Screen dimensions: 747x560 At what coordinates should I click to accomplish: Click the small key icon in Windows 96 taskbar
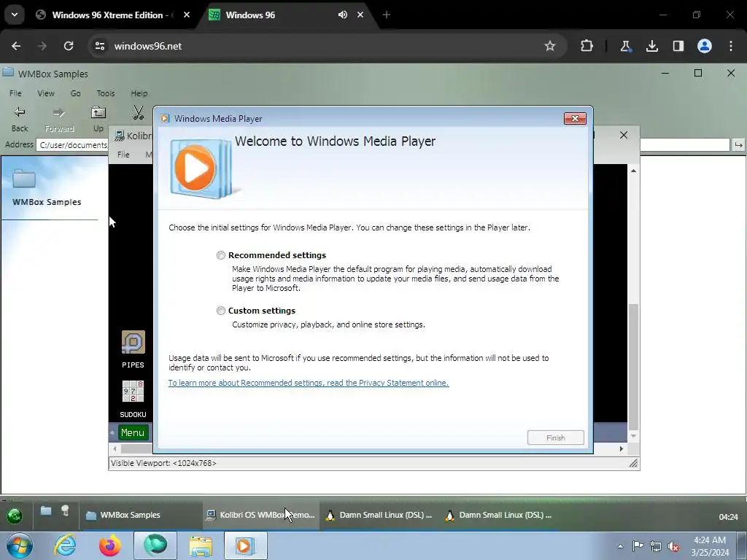coord(65,511)
